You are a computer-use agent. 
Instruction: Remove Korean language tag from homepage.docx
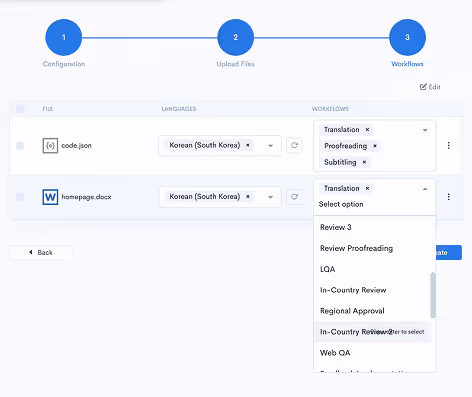coord(248,196)
